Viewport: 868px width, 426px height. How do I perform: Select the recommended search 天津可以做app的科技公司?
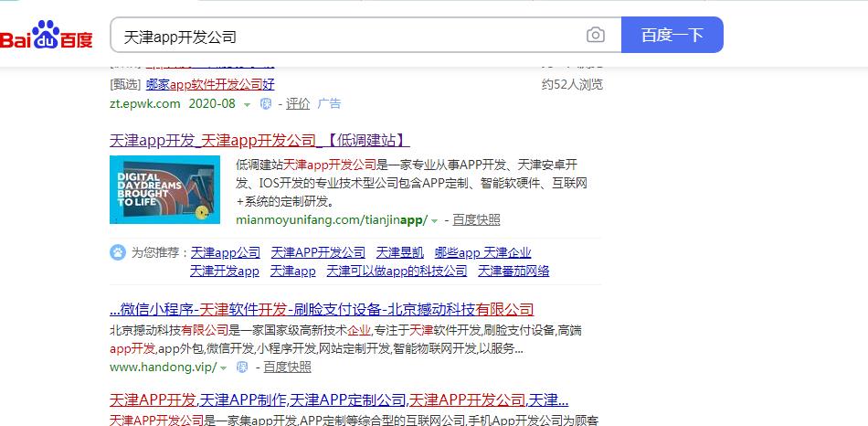[x=397, y=271]
